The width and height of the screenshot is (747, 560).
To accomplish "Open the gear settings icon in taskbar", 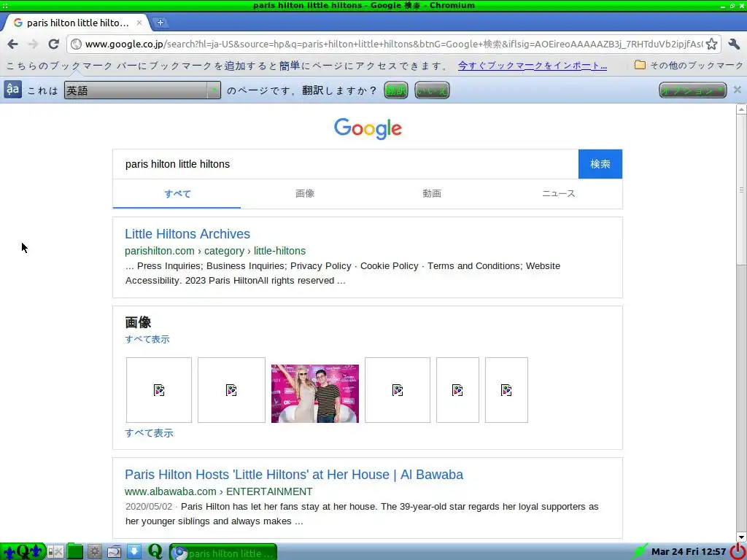I will tap(94, 551).
